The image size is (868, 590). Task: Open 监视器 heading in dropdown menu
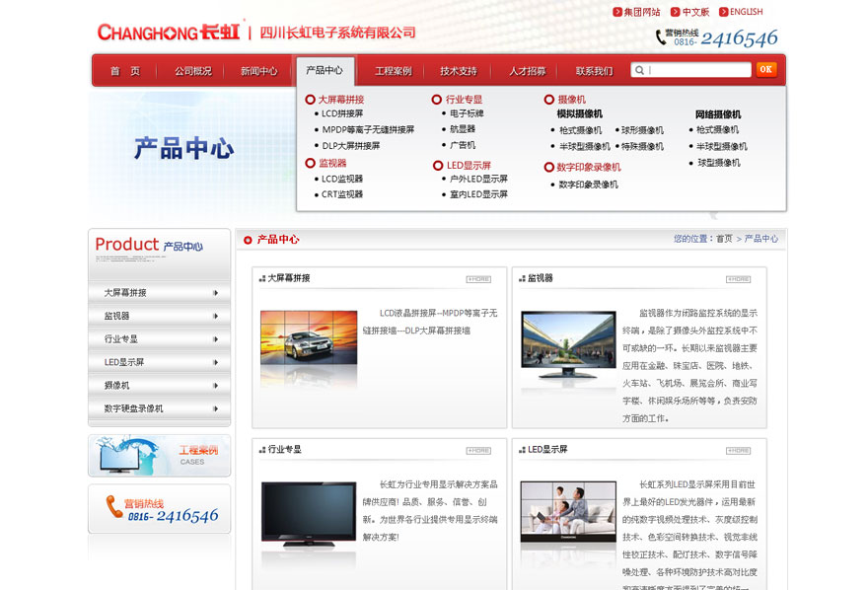[x=332, y=163]
